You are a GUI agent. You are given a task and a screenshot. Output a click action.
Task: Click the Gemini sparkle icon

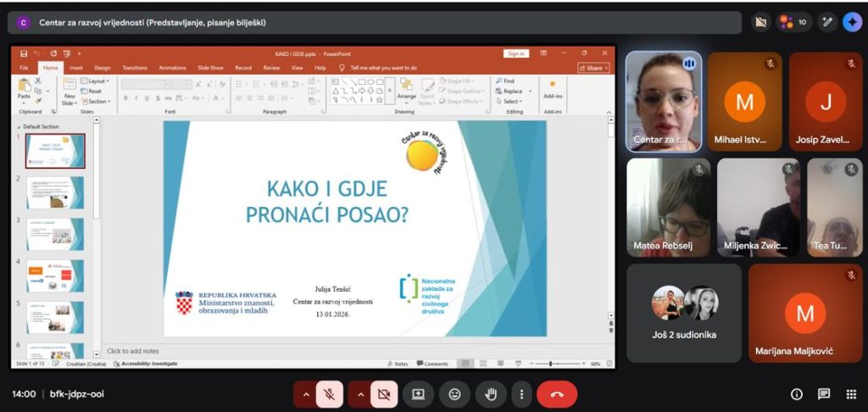(853, 22)
